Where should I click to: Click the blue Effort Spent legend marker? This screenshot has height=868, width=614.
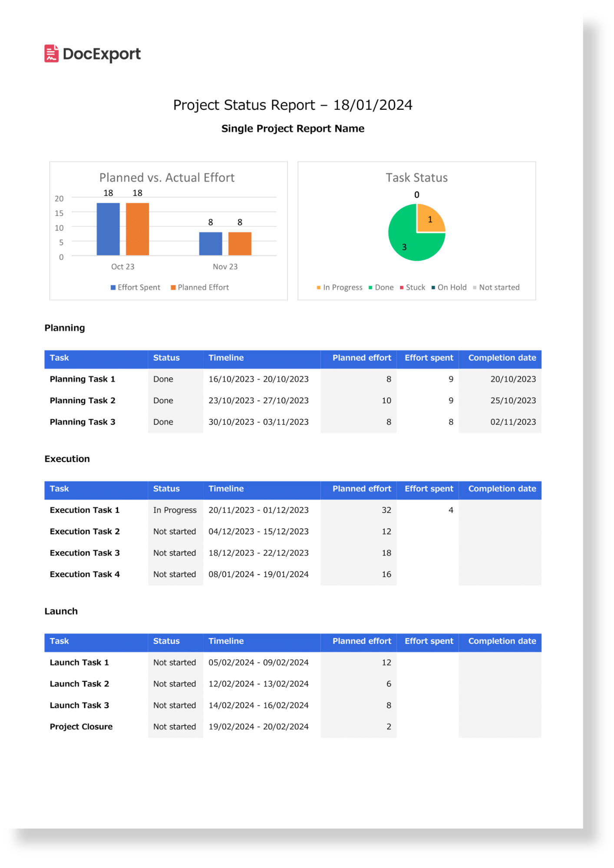[x=113, y=288]
